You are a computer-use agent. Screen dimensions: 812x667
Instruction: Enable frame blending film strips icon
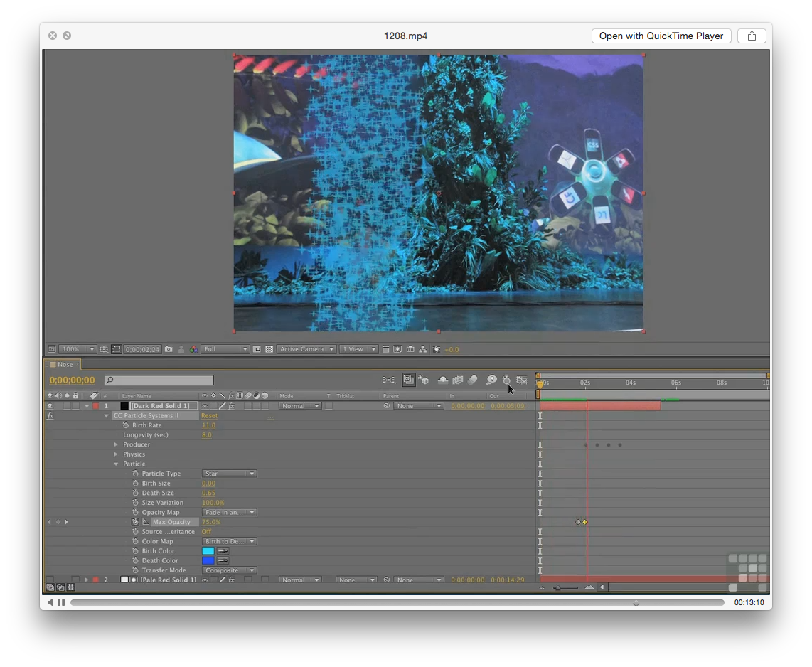458,380
